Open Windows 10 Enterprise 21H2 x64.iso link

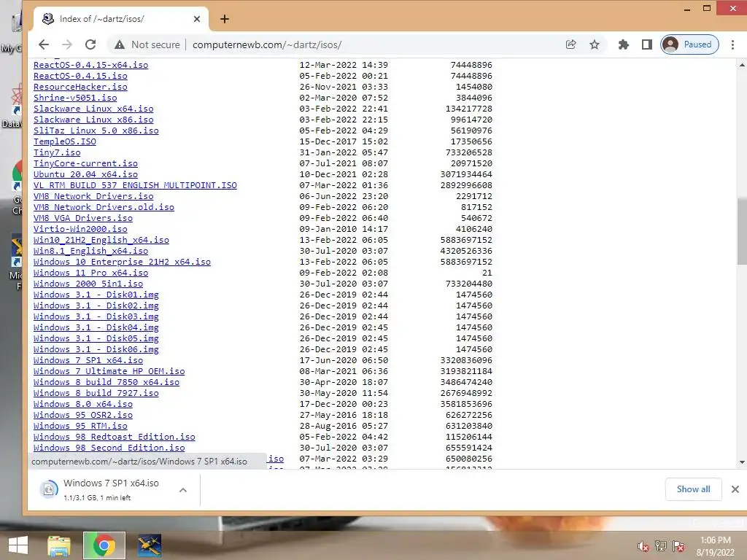(x=122, y=262)
